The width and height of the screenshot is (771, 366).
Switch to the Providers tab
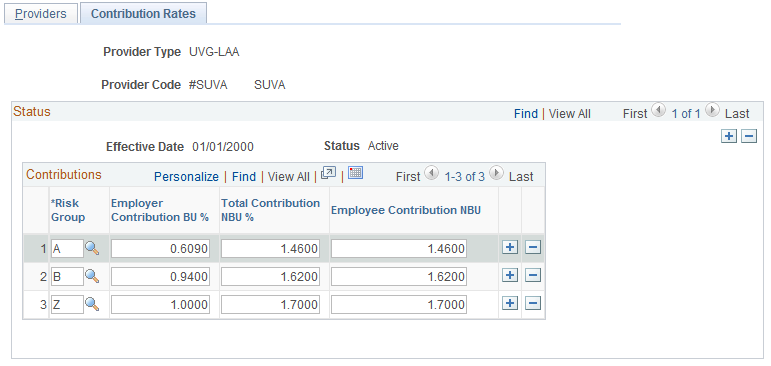41,13
